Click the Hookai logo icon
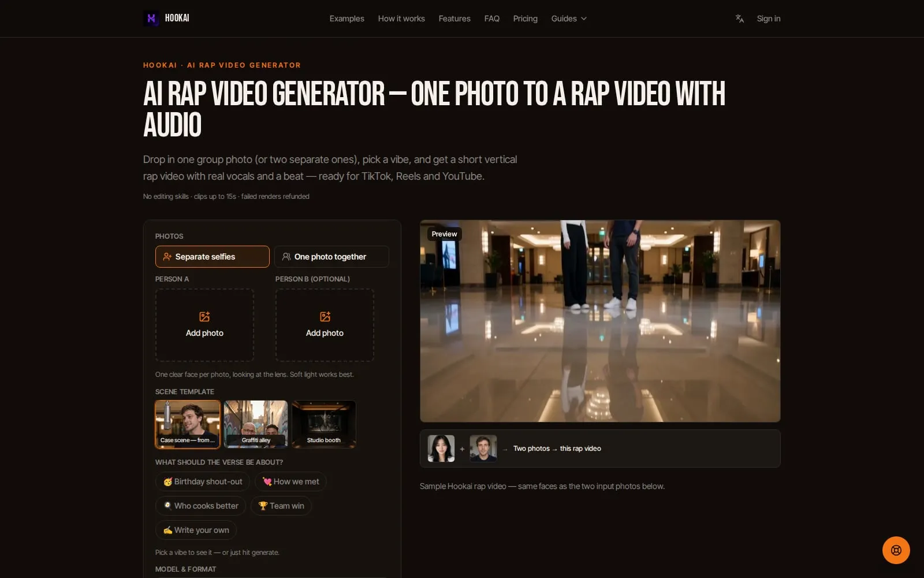 (x=151, y=18)
